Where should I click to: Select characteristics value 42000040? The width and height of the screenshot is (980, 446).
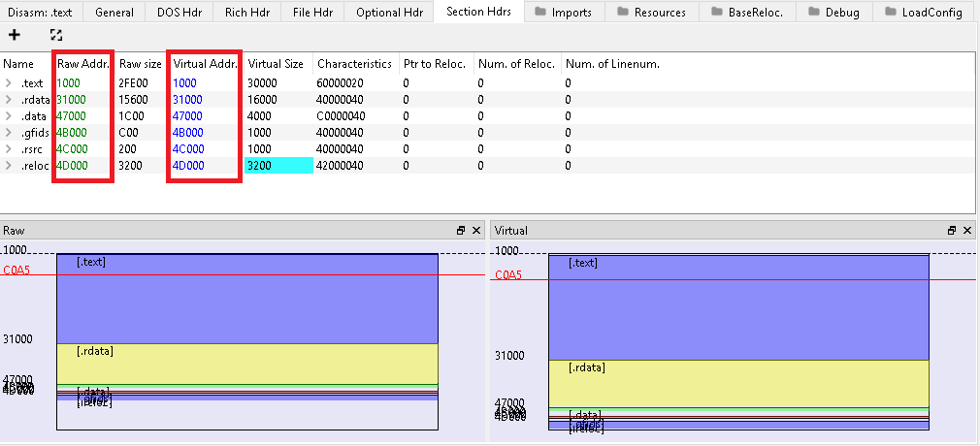click(x=340, y=166)
